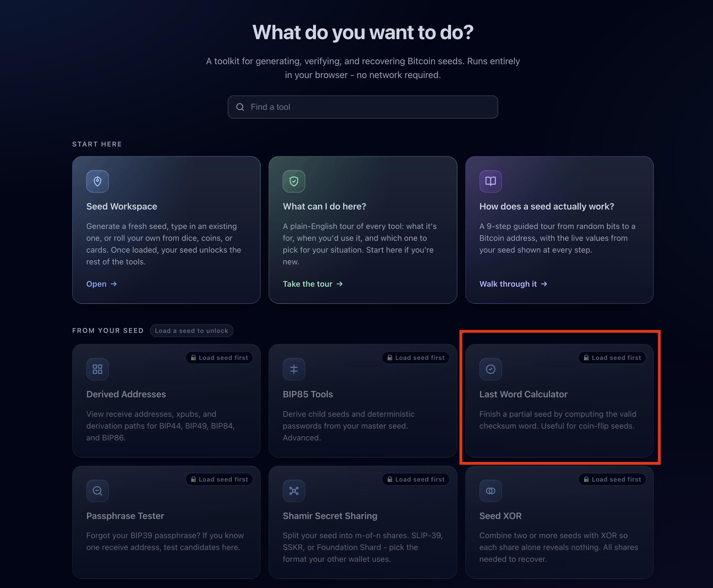Click the Last Word Calculator checkmark icon
Image resolution: width=713 pixels, height=588 pixels.
coord(490,369)
